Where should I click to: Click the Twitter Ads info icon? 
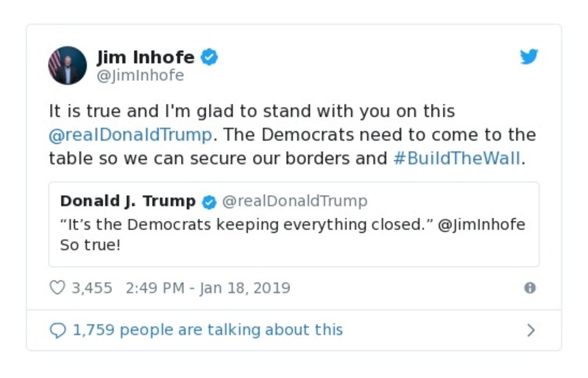tap(529, 288)
